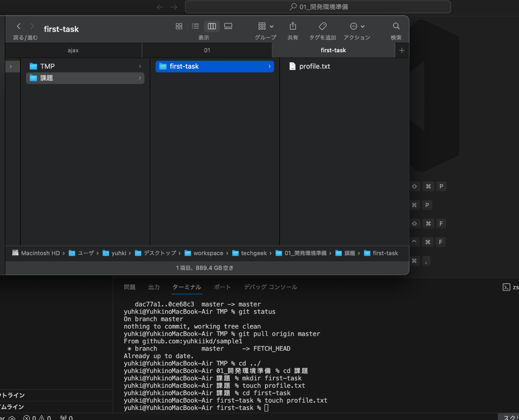Click terminal line "git pull origin master"
Screen dimensions: 519x420
point(280,334)
